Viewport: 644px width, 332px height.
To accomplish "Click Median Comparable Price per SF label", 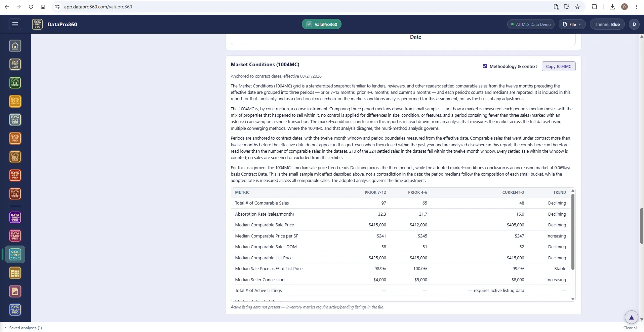I will [x=267, y=236].
